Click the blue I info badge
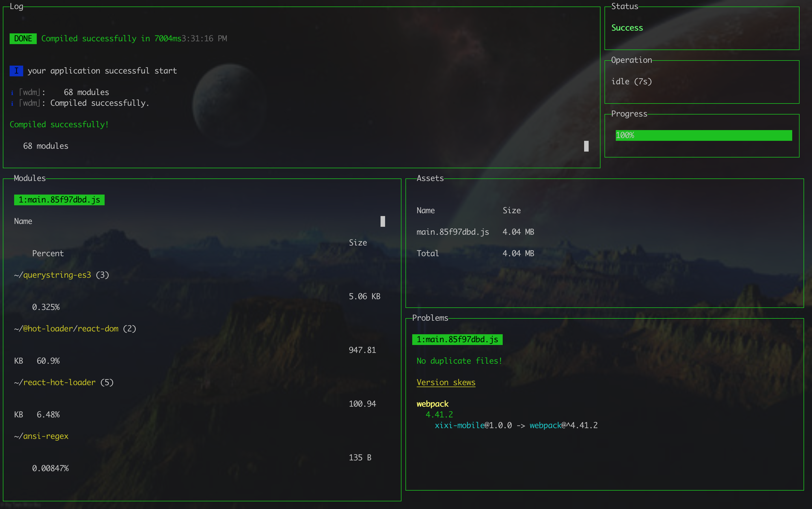The image size is (812, 509). [x=16, y=71]
